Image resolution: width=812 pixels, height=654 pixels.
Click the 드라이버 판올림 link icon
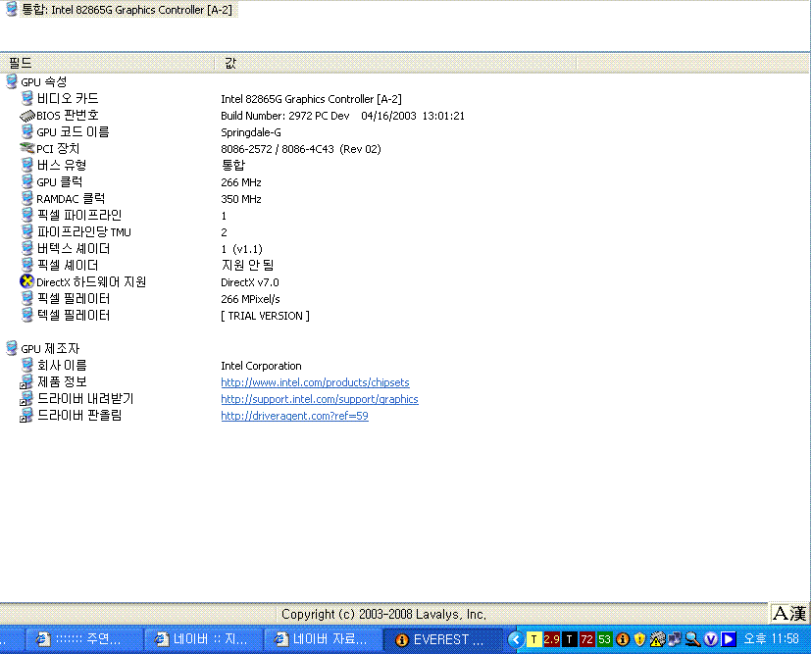[x=26, y=415]
